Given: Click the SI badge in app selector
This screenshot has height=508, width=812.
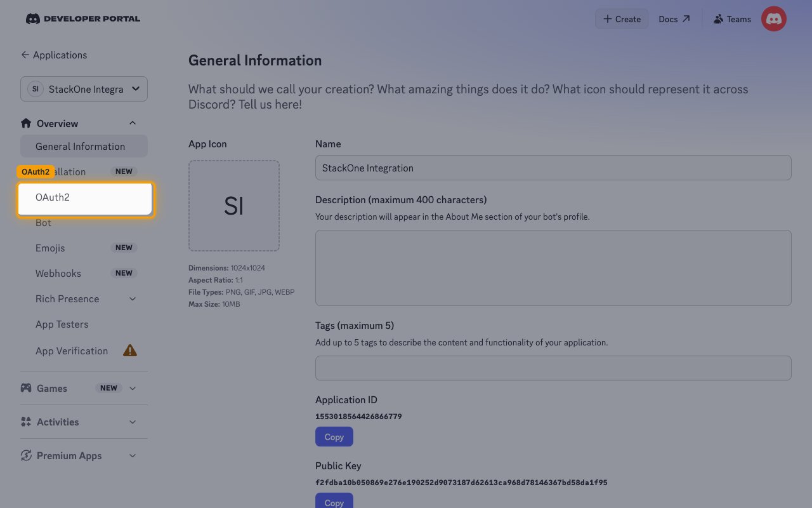Looking at the screenshot, I should coord(36,90).
